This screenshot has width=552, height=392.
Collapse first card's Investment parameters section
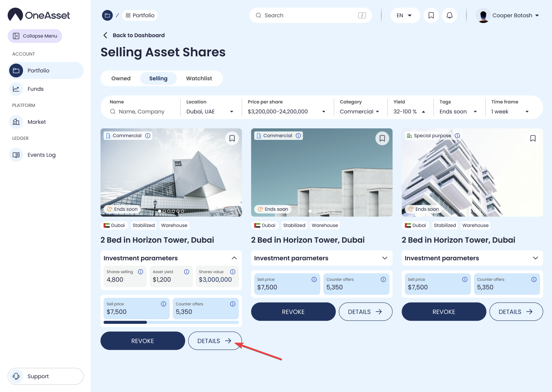234,258
